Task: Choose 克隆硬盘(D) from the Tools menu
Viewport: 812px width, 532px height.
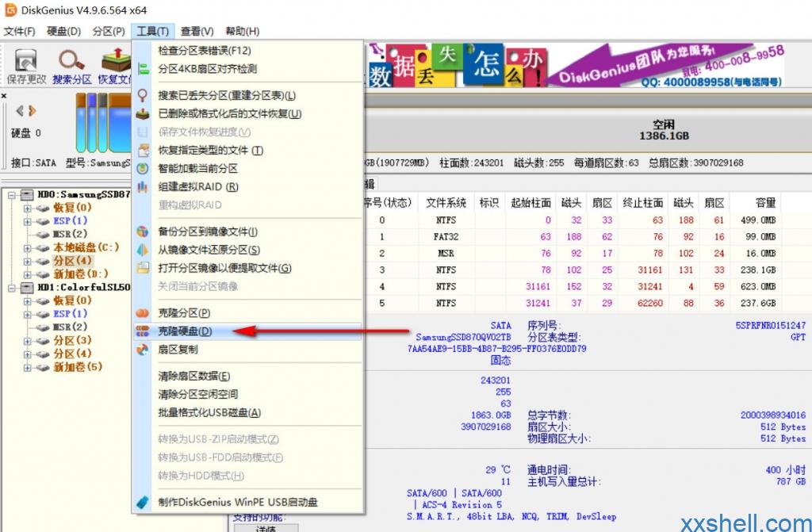Action: coord(247,331)
